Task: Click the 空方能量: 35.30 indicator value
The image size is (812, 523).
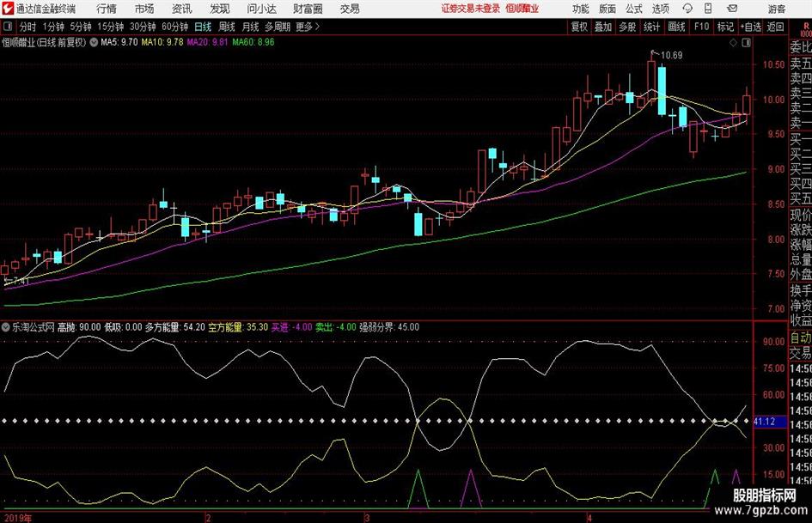Action: (x=238, y=327)
